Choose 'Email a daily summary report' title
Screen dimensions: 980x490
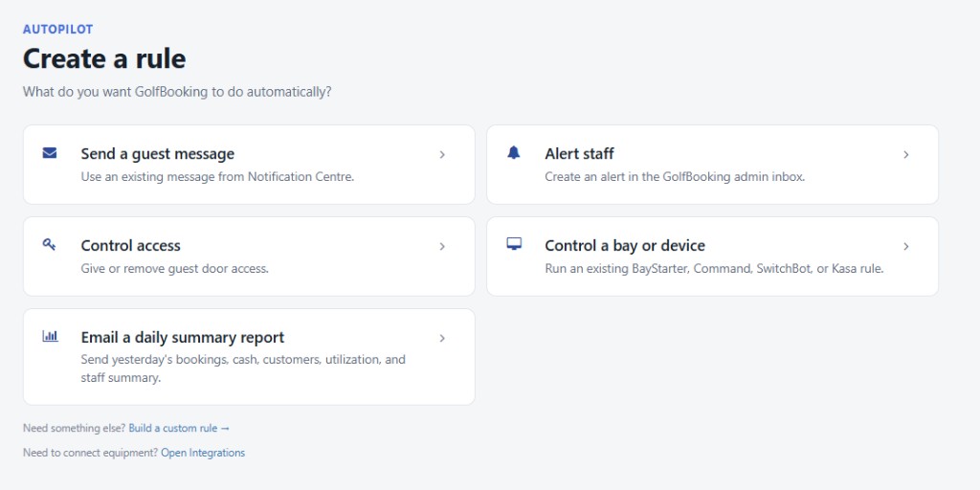click(x=183, y=338)
